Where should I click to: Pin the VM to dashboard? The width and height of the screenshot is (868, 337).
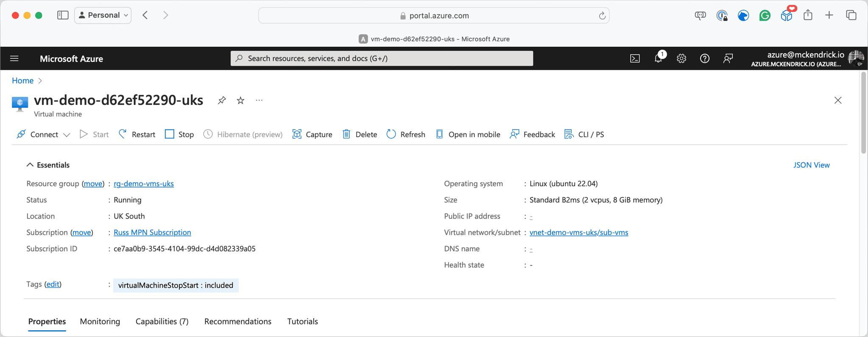pos(222,100)
